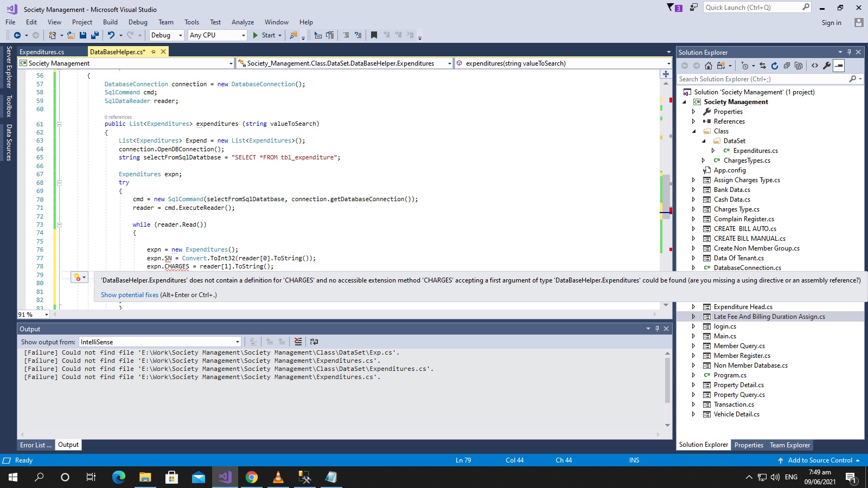This screenshot has width=868, height=488.
Task: Expand the References node
Action: click(693, 121)
